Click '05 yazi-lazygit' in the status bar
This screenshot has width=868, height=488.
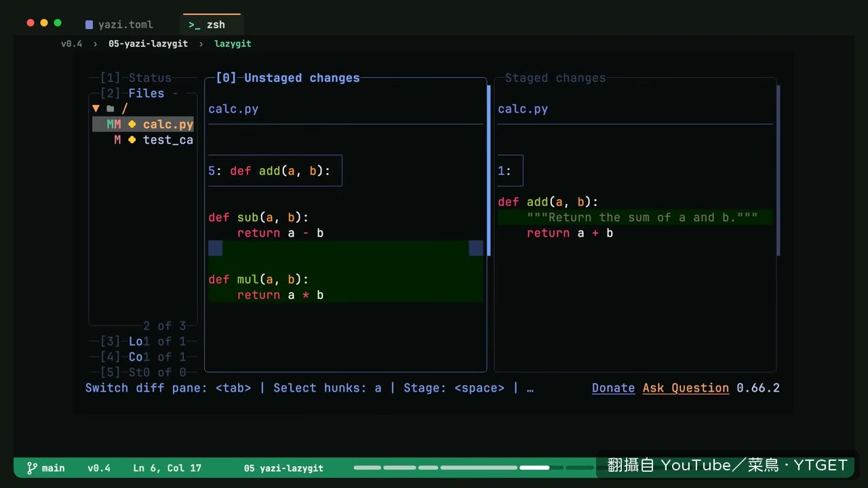coord(283,468)
